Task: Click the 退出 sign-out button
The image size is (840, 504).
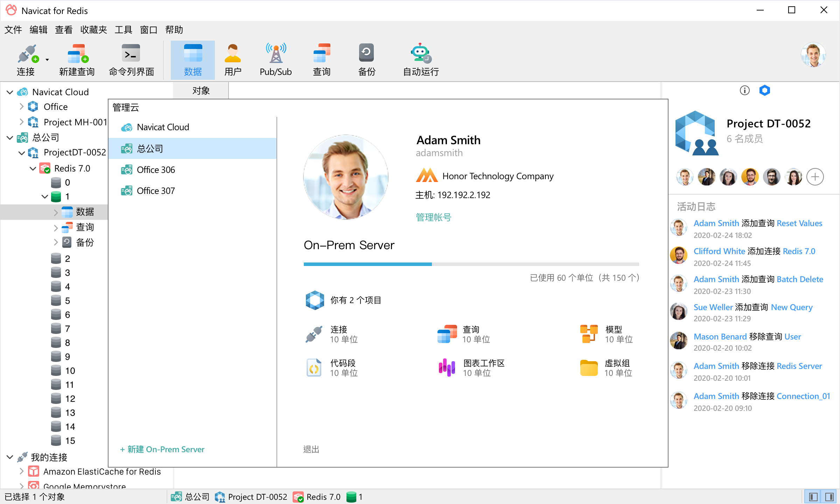Action: click(x=311, y=449)
